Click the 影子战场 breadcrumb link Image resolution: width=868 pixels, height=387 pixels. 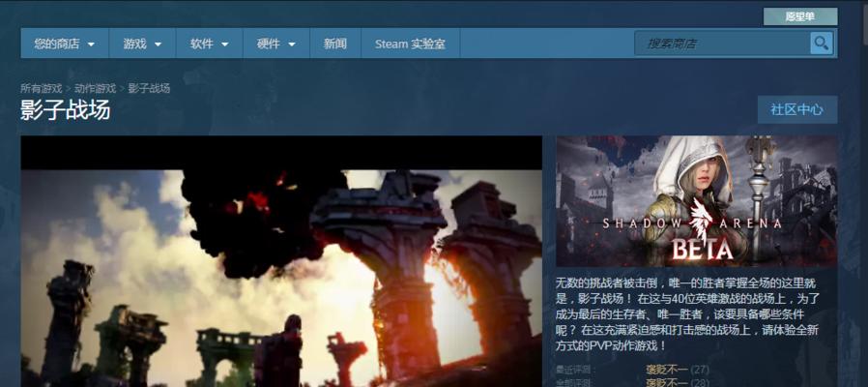[149, 88]
